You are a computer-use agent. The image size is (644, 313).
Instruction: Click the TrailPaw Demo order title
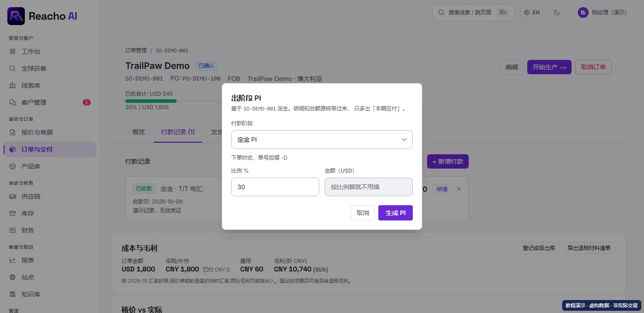tap(157, 66)
